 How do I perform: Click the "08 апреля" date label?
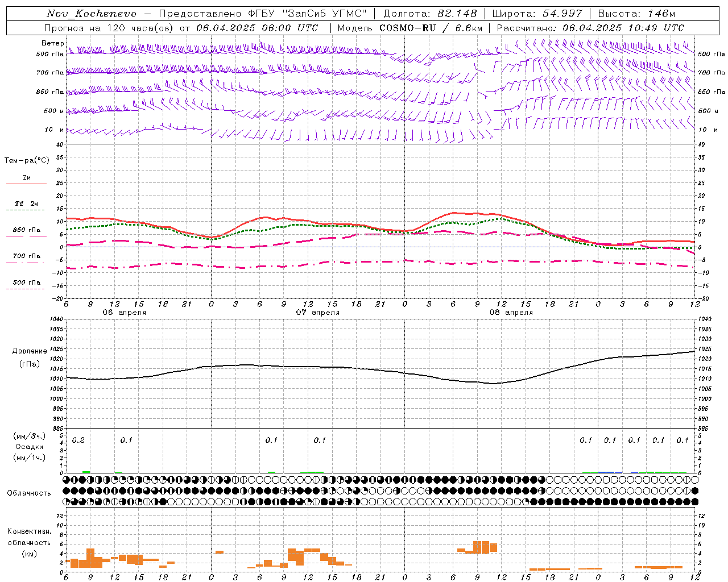coord(511,313)
